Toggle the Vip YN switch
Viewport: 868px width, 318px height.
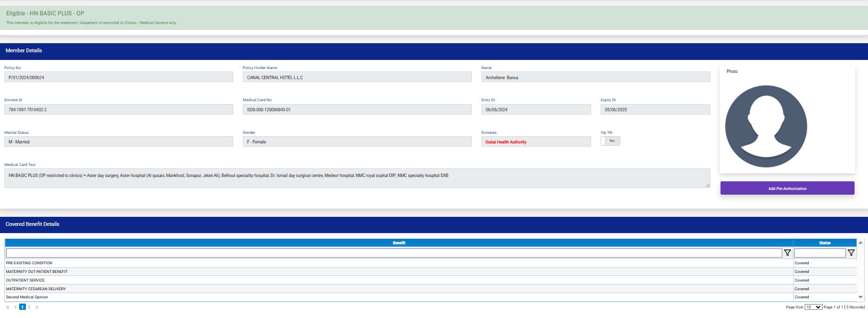[x=610, y=141]
